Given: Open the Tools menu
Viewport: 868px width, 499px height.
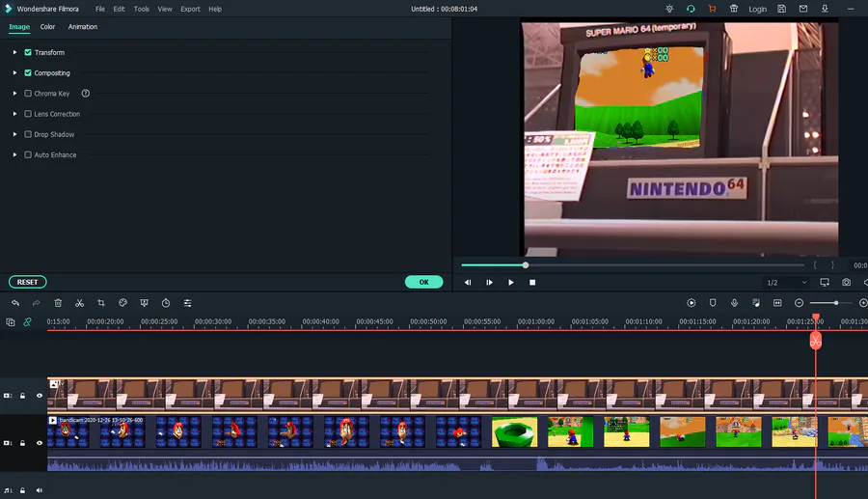Looking at the screenshot, I should (141, 9).
